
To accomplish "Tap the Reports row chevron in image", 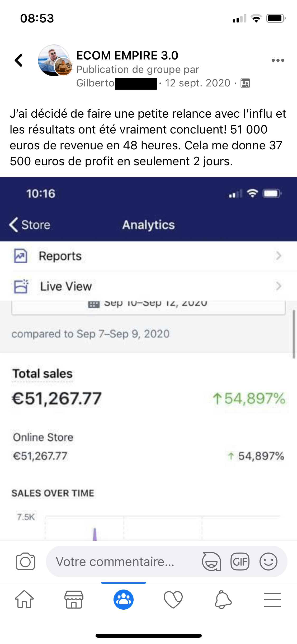I will (278, 256).
